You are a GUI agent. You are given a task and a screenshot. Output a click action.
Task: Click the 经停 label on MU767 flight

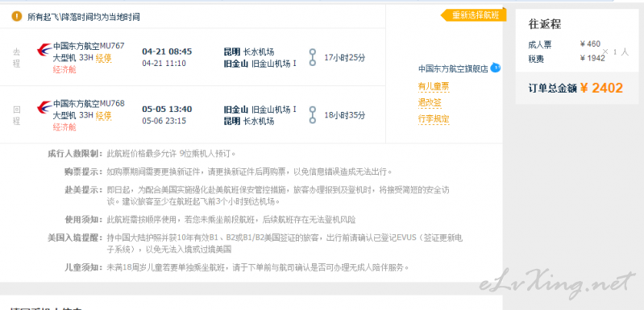[103, 58]
